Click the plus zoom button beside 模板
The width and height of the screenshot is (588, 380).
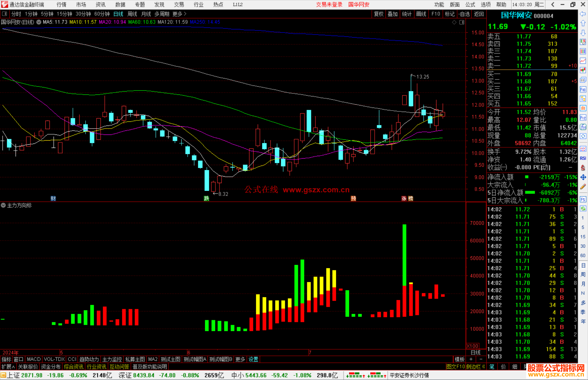tap(471, 359)
